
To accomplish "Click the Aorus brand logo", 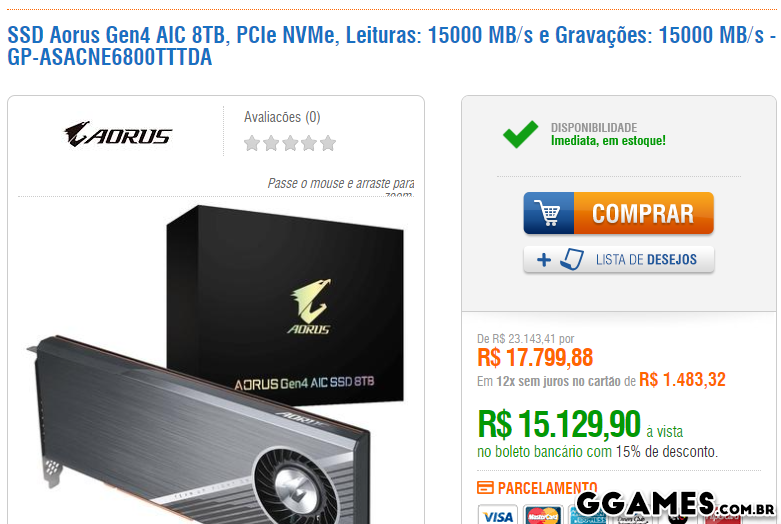I will pos(118,134).
